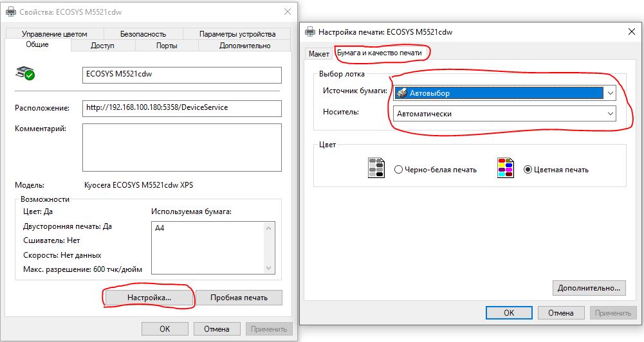This screenshot has width=644, height=342.
Task: Click Отмена in Print Settings dialog
Action: point(560,313)
